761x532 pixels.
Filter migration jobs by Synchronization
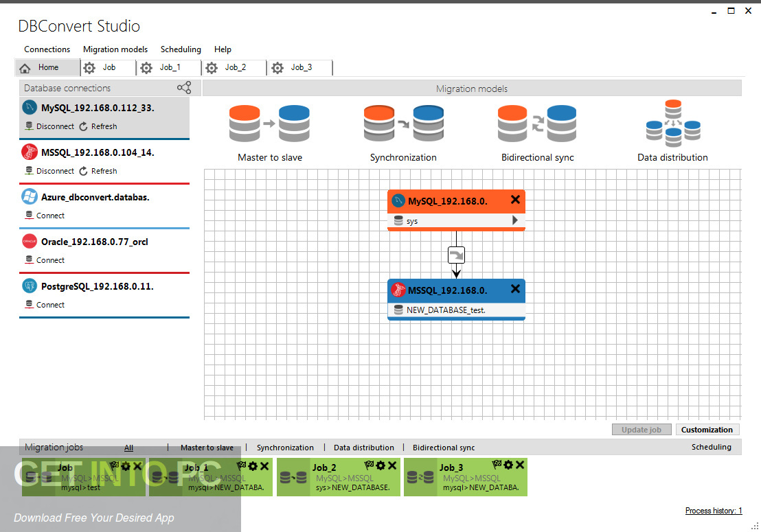click(x=285, y=448)
